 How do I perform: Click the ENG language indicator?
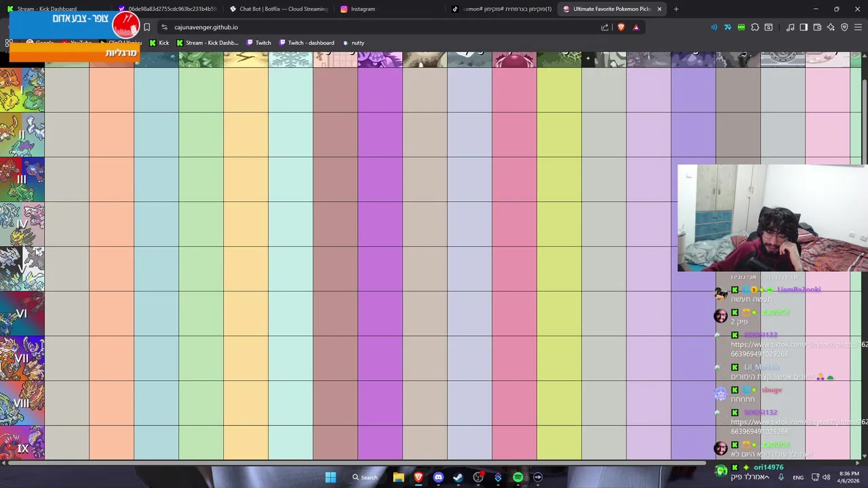[798, 477]
